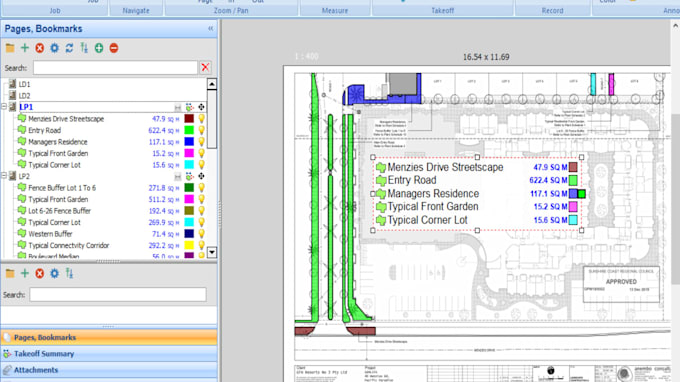Open the Pages, Bookmarks tab
The width and height of the screenshot is (680, 382).
(109, 337)
